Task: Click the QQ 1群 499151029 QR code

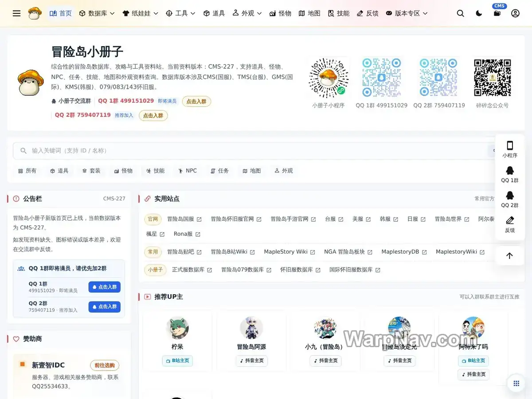Action: 381,78
